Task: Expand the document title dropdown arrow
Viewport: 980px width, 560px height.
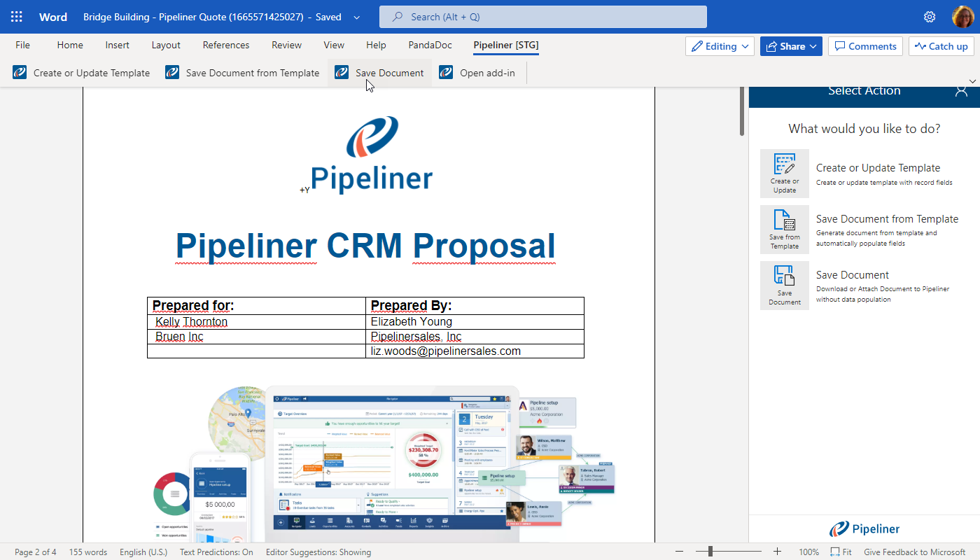Action: tap(357, 17)
